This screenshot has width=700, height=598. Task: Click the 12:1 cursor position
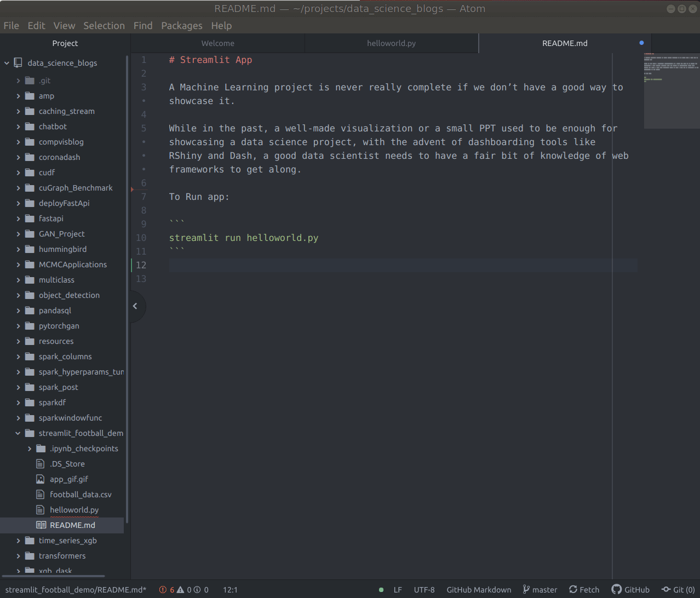click(x=230, y=590)
